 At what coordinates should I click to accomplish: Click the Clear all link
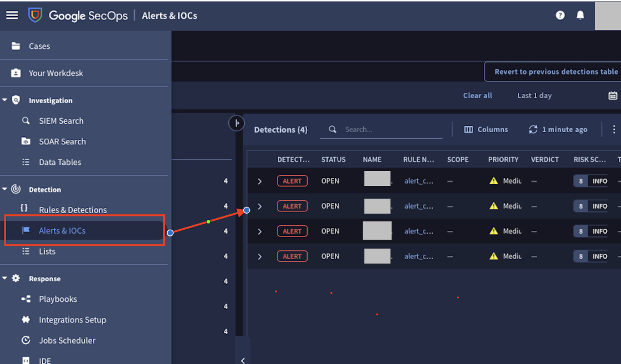(x=477, y=95)
